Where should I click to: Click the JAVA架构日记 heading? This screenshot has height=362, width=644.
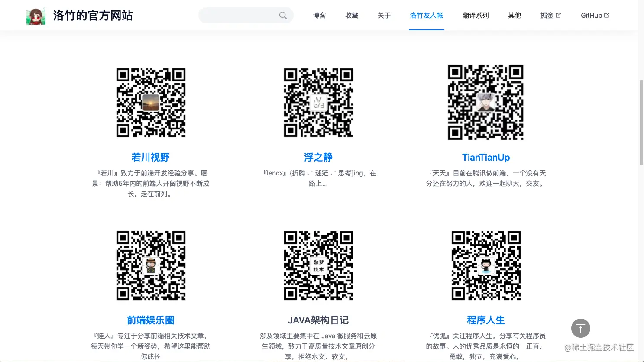pyautogui.click(x=318, y=320)
